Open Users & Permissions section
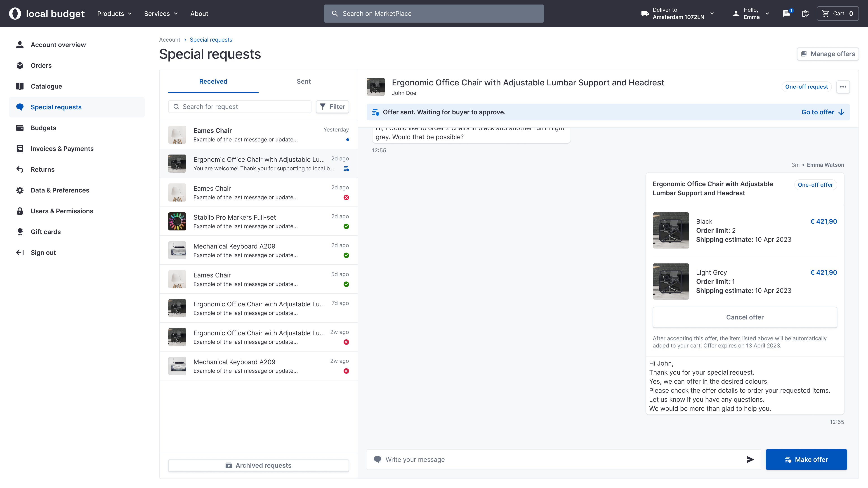Screen dimensions: 868x488 [x=62, y=211]
